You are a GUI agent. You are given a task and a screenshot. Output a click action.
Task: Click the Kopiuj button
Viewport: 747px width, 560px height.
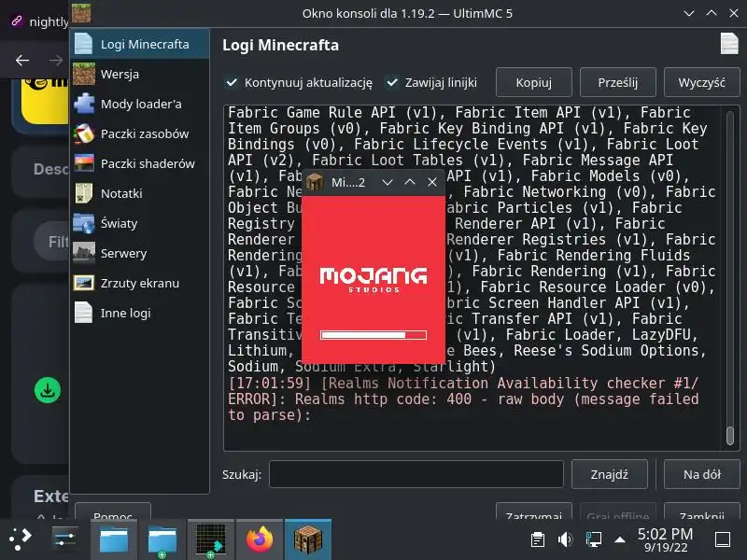(x=533, y=82)
